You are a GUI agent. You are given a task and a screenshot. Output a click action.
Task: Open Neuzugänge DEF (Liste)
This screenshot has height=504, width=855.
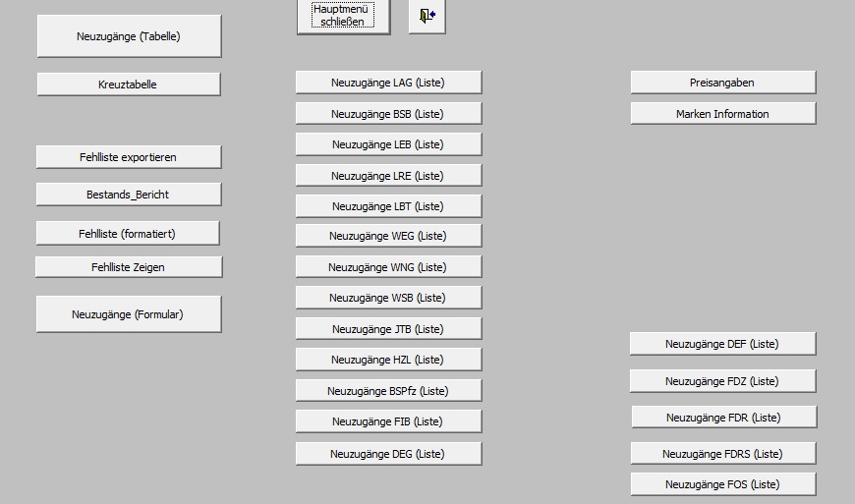pos(722,344)
